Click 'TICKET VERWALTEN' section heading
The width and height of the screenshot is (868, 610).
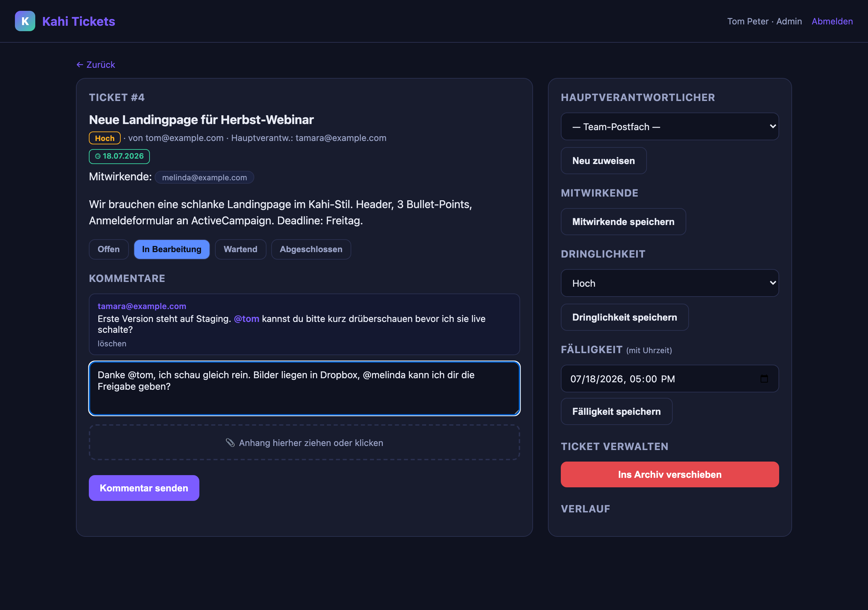point(614,446)
